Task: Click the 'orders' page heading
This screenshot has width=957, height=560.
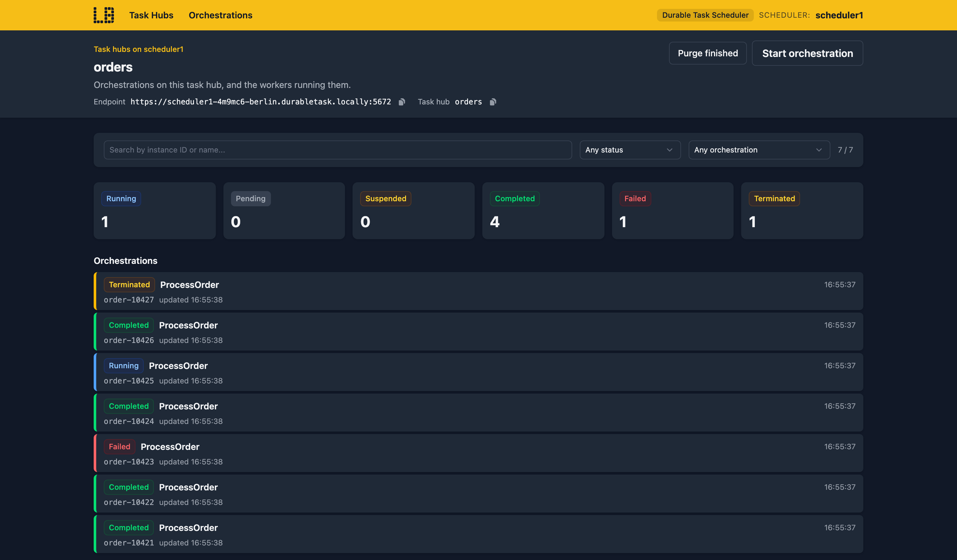Action: [113, 67]
